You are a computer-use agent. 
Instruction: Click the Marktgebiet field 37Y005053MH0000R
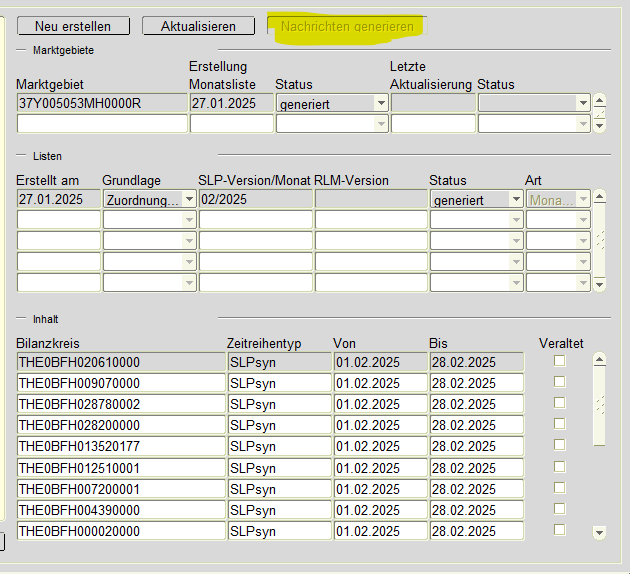tap(100, 103)
